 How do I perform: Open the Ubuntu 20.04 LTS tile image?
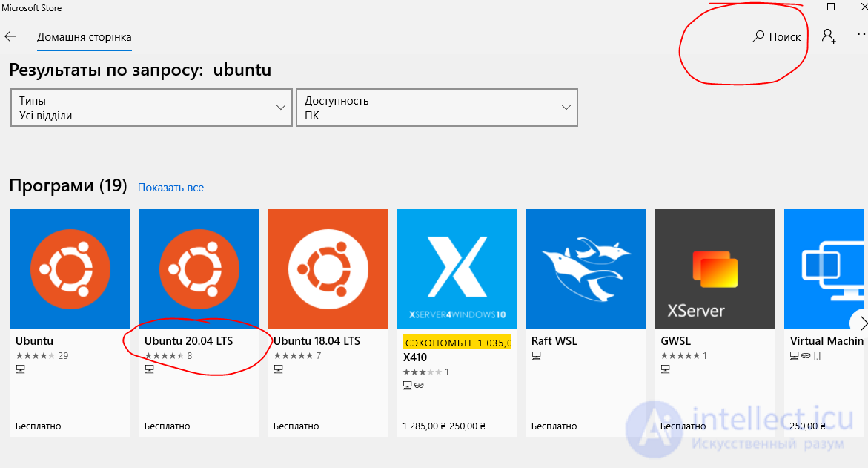click(x=199, y=269)
